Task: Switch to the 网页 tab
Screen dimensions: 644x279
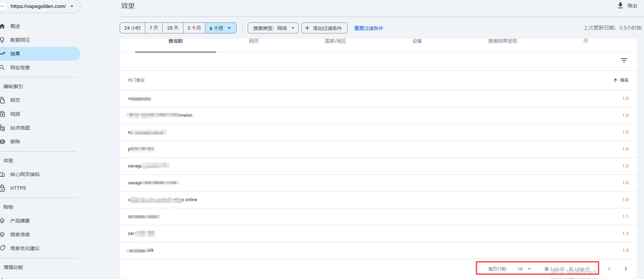Action: coord(254,41)
